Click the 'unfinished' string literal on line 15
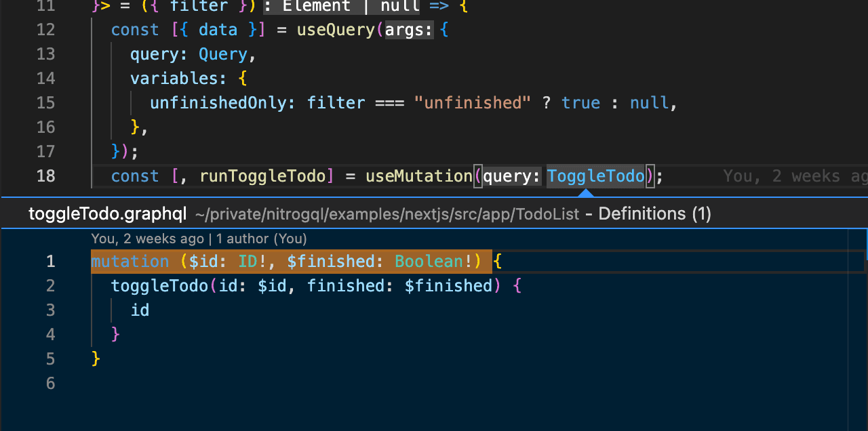This screenshot has width=868, height=431. coord(472,102)
